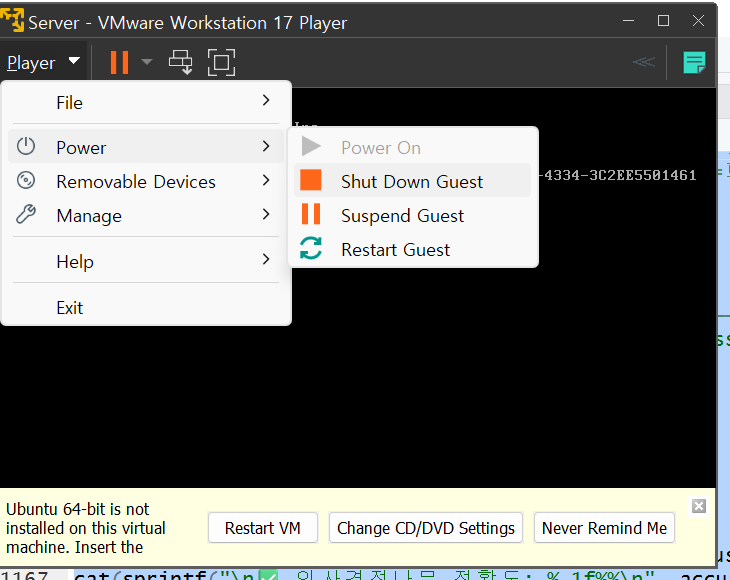Click the double-chevron collapse toolbar icon

pyautogui.click(x=644, y=62)
